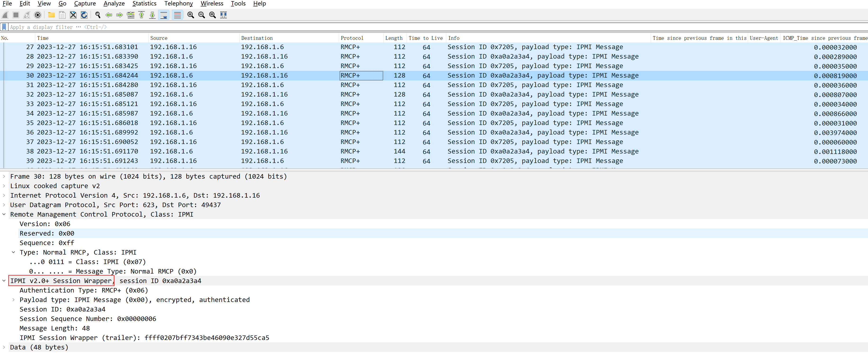Close the capture file via X icon
Screen dimensions: 868x358
pos(73,15)
